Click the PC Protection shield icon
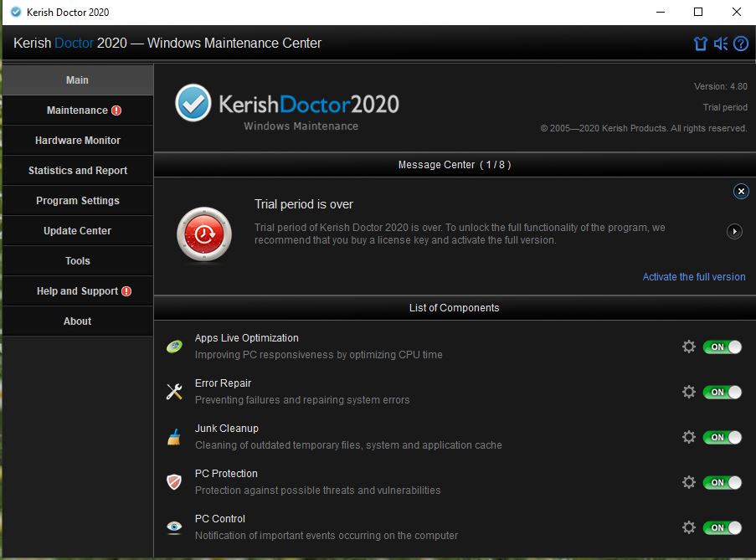This screenshot has height=560, width=756. (174, 482)
